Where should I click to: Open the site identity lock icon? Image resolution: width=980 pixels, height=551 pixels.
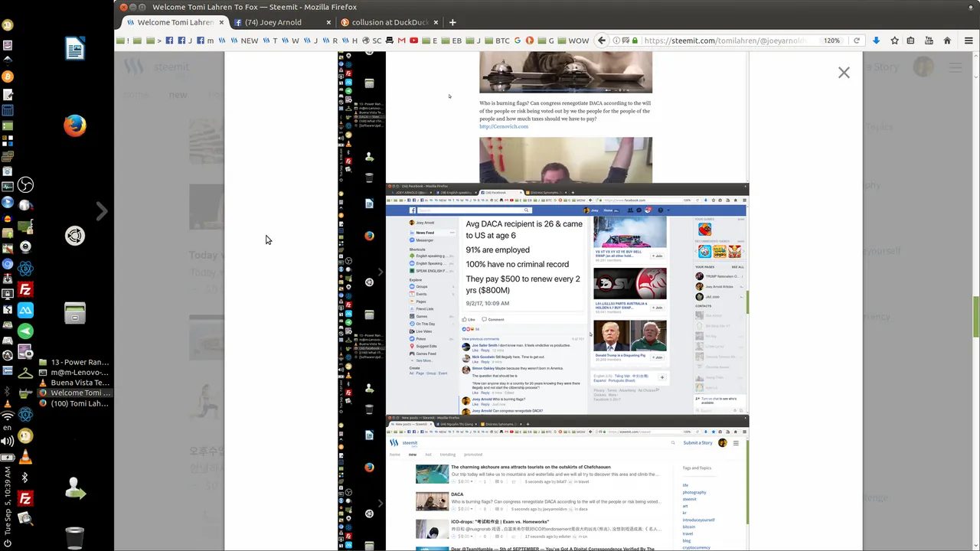[635, 41]
